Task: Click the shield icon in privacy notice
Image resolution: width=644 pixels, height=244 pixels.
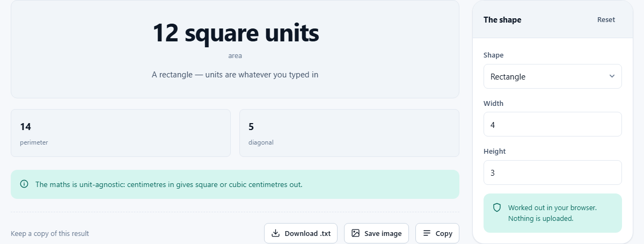Action: (x=497, y=207)
